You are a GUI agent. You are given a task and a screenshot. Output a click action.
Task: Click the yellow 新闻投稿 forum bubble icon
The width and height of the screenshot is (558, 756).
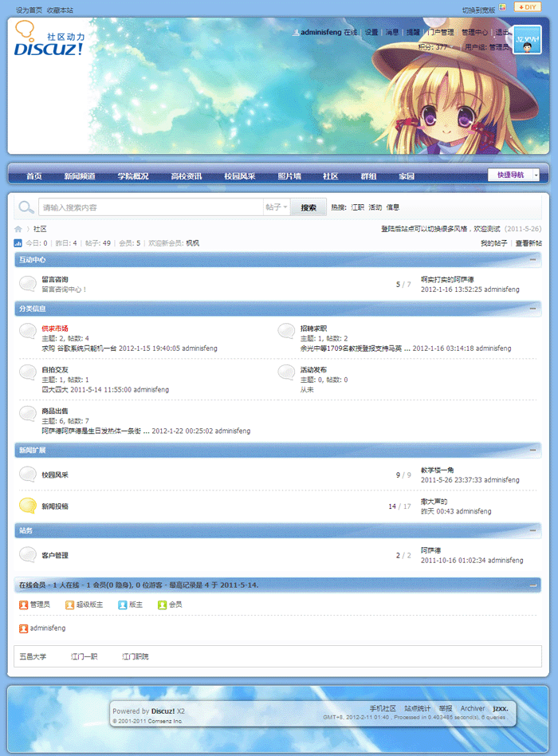(x=28, y=506)
